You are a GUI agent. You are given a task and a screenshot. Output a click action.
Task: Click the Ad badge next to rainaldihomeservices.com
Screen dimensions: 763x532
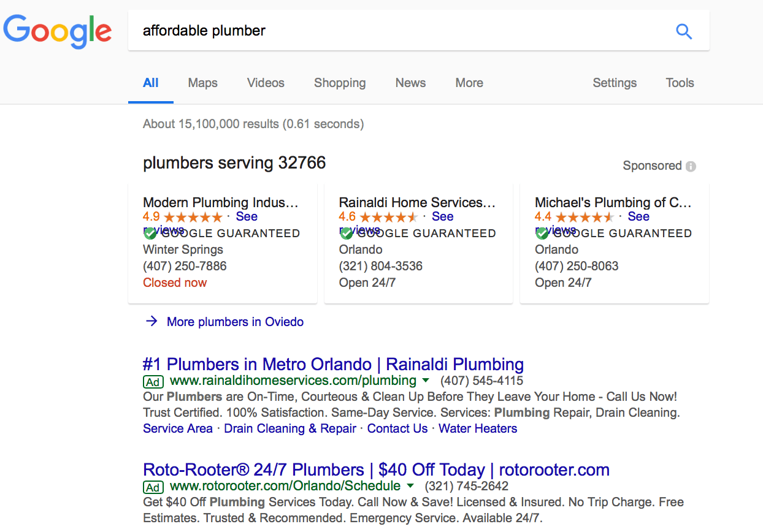click(x=153, y=382)
